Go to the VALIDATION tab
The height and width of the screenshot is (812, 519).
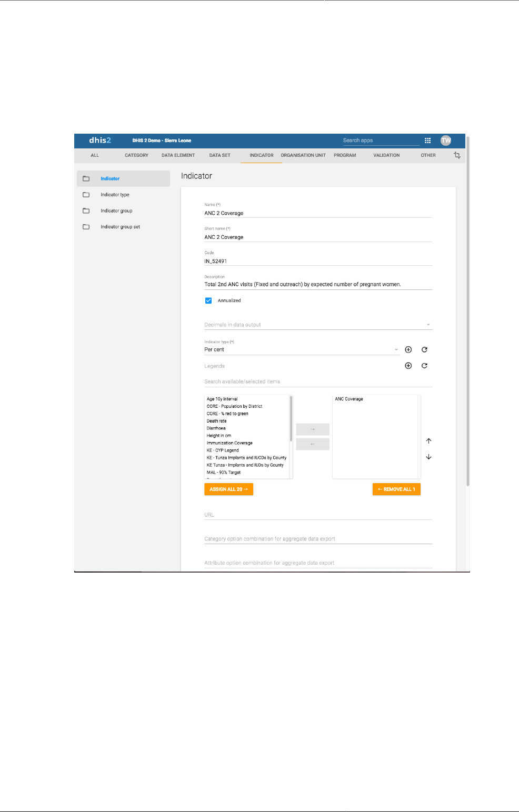(x=386, y=155)
